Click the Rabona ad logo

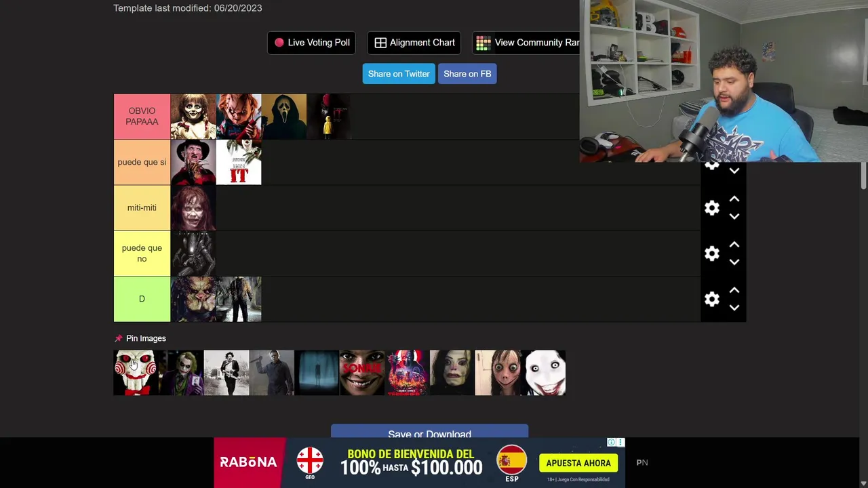pos(248,462)
